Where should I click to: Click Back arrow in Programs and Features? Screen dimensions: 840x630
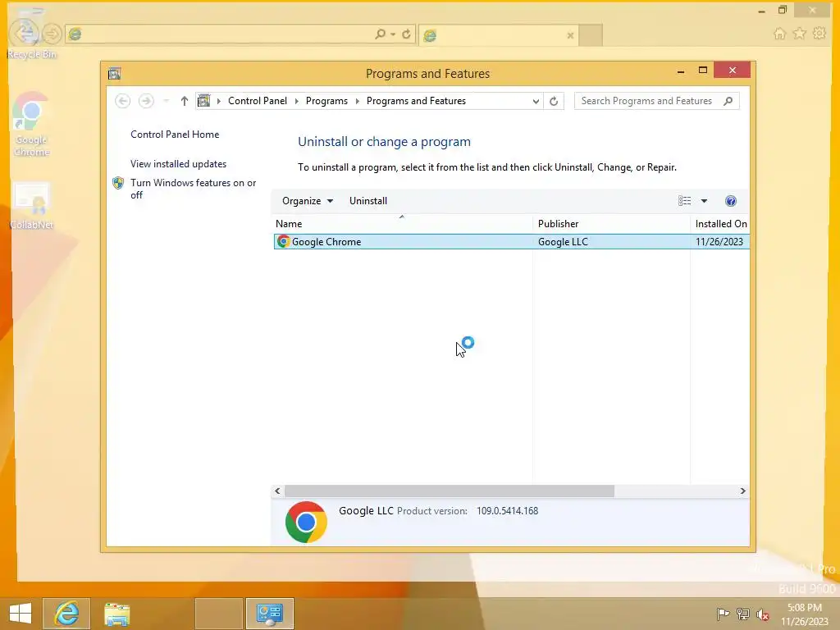click(123, 101)
